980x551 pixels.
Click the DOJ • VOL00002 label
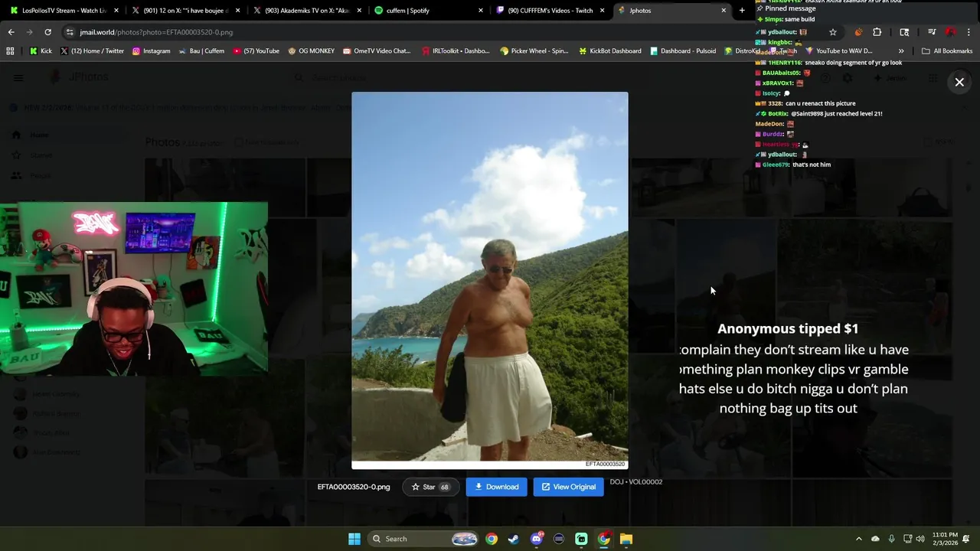[636, 482]
